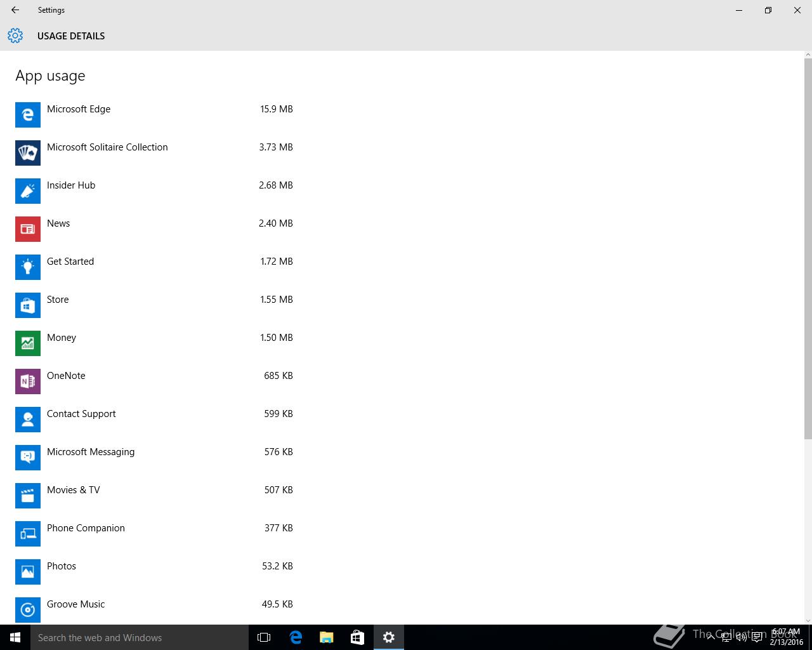Open Task View from the taskbar
812x650 pixels.
(264, 637)
